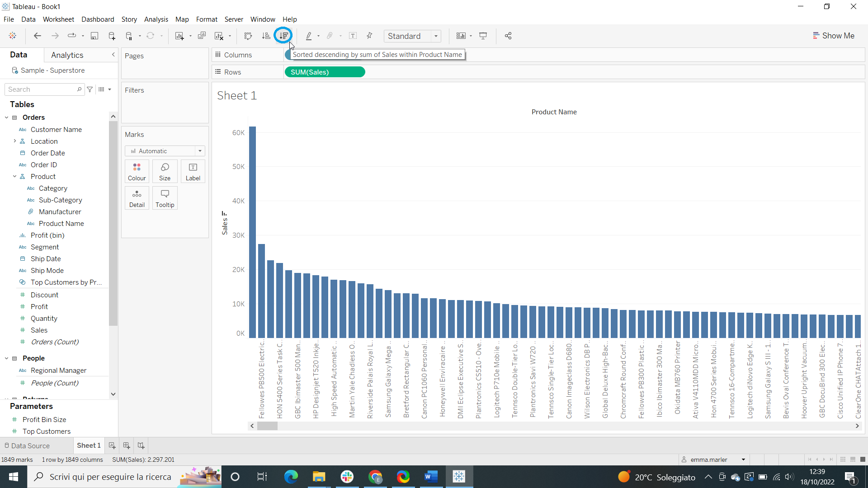Save the workbook with the disk icon
The width and height of the screenshot is (868, 488).
(x=94, y=36)
